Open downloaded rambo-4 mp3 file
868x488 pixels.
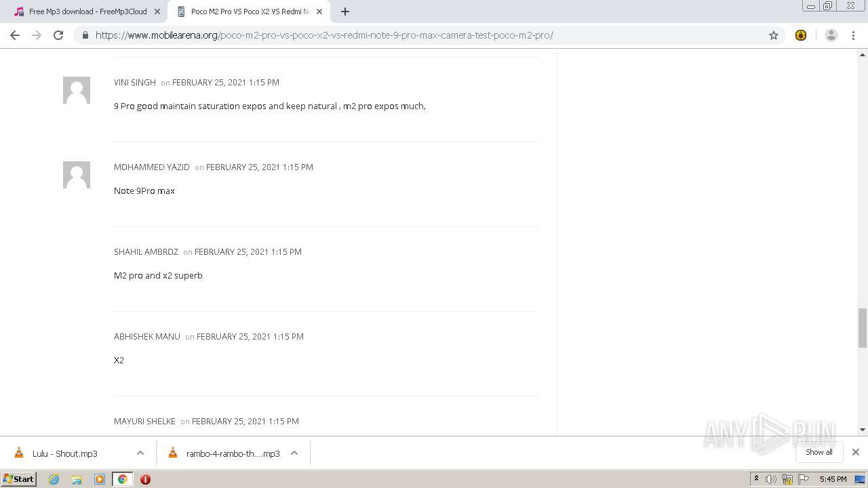233,453
